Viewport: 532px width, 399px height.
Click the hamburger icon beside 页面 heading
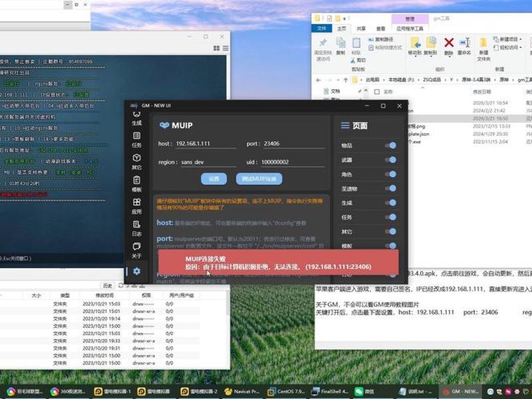(345, 126)
